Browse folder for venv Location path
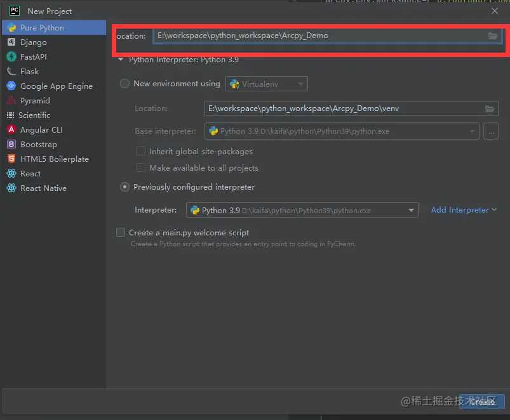The height and width of the screenshot is (420, 510). (490, 109)
